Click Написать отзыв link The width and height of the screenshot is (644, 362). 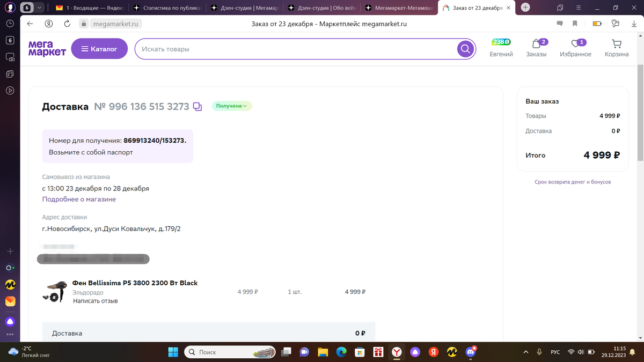click(x=96, y=301)
